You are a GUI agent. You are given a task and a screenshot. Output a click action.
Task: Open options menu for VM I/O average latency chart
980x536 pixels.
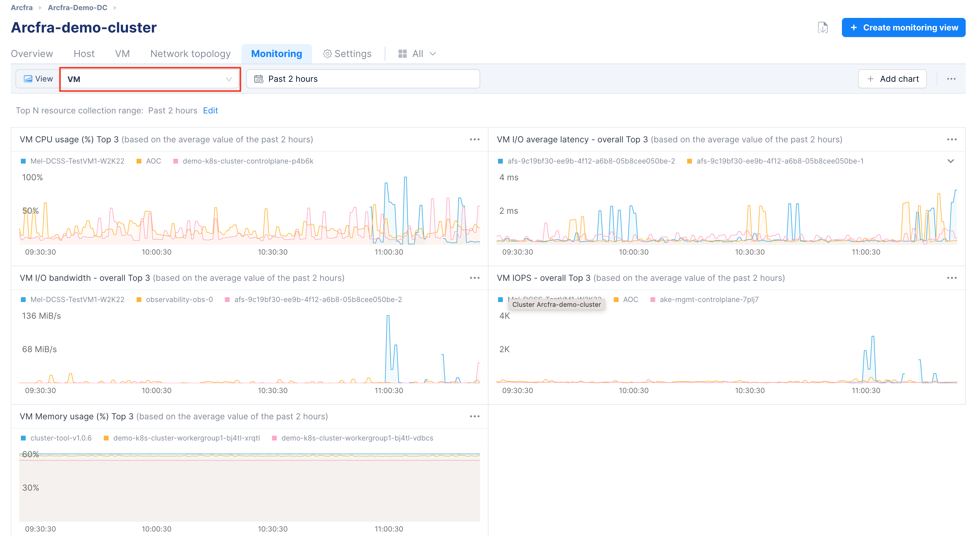pos(951,139)
